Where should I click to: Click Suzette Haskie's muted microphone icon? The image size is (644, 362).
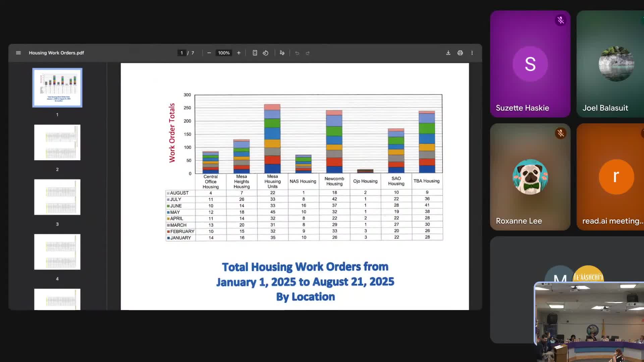(560, 20)
